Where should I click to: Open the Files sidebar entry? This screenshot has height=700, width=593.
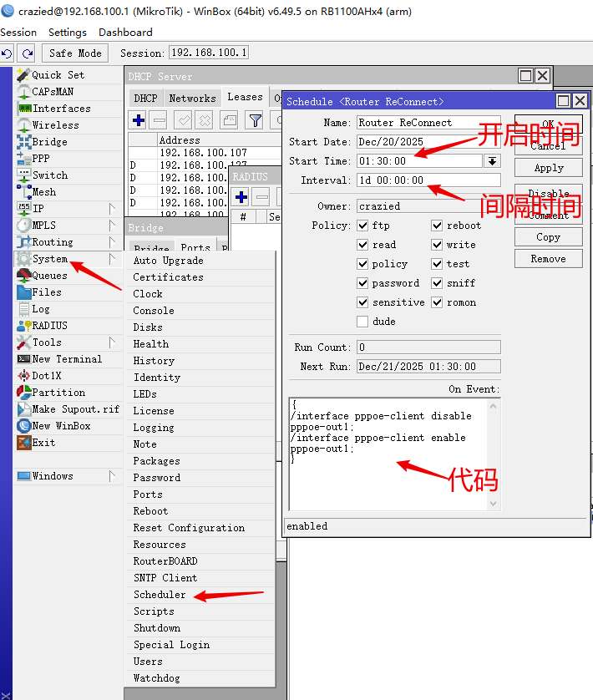[x=46, y=292]
